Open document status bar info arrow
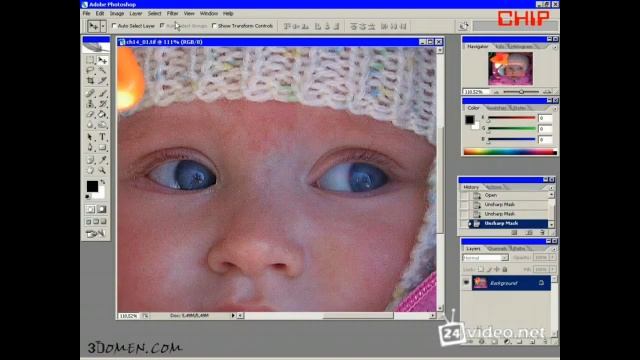The image size is (640, 360). click(233, 316)
